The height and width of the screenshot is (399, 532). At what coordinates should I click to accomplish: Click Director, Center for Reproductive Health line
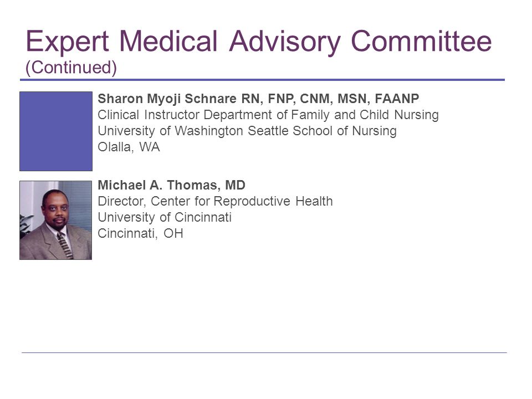215,201
